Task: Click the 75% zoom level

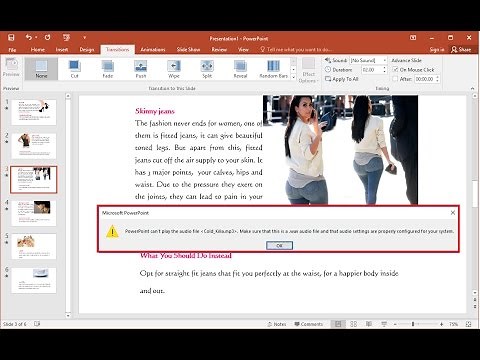Action: click(x=453, y=324)
